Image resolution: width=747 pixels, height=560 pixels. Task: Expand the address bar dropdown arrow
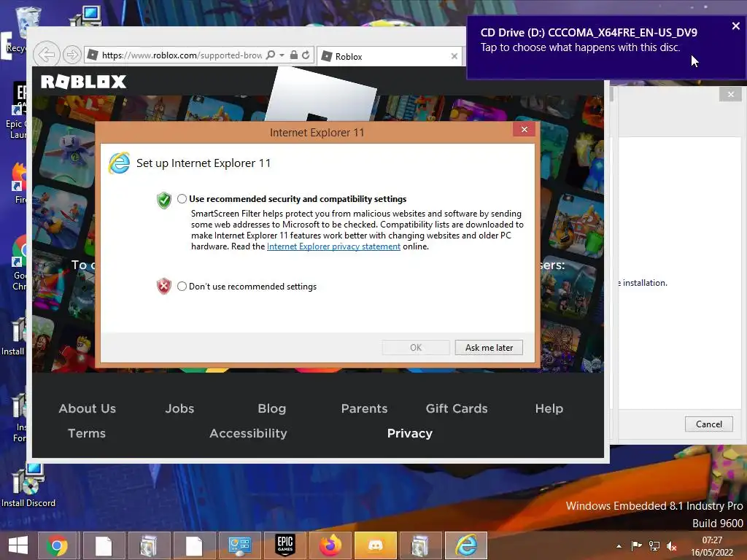tap(282, 55)
